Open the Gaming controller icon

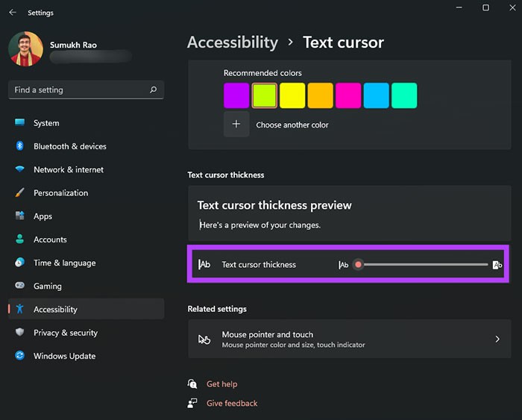click(x=19, y=286)
